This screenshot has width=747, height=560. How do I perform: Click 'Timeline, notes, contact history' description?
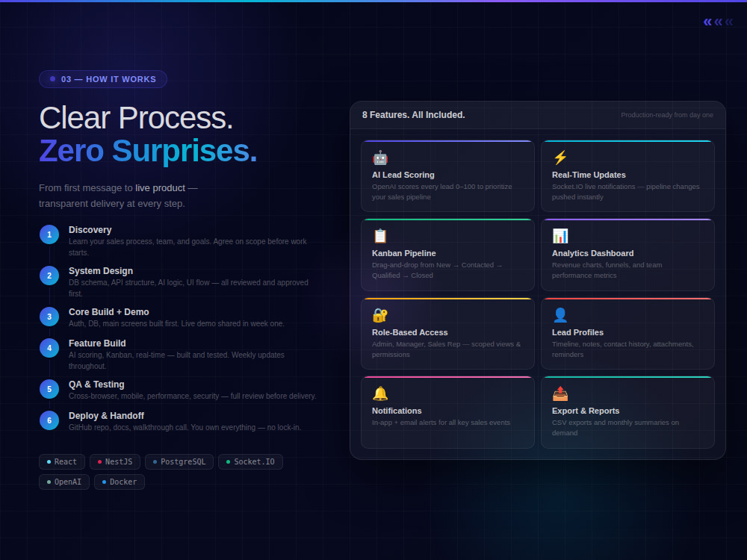coord(623,349)
